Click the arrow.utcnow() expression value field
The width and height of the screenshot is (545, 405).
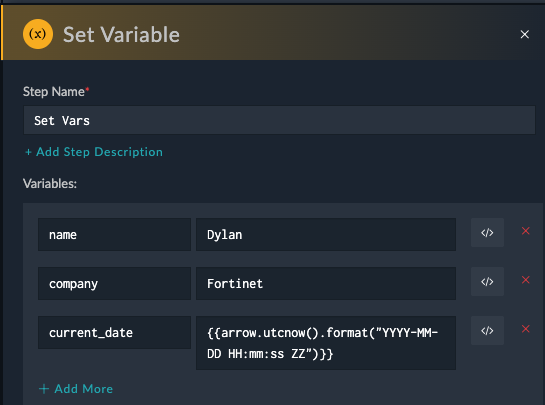326,343
